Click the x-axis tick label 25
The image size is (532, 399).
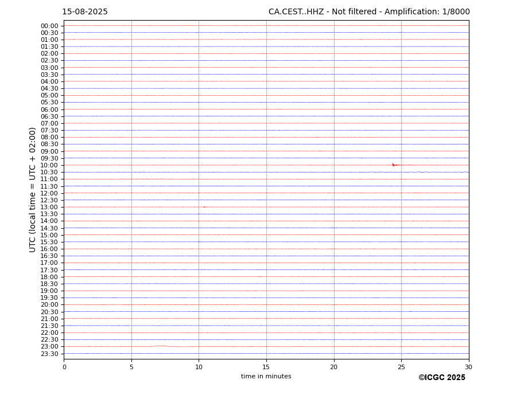point(401,367)
